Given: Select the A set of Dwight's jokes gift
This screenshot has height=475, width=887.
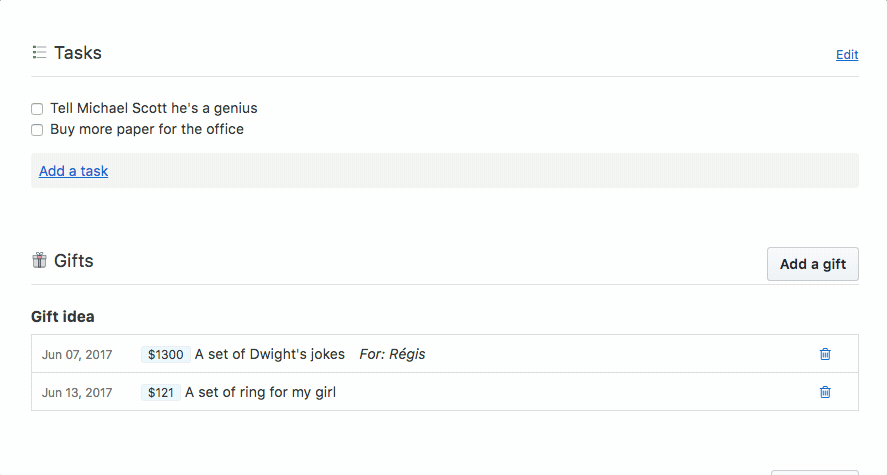Looking at the screenshot, I should (270, 354).
